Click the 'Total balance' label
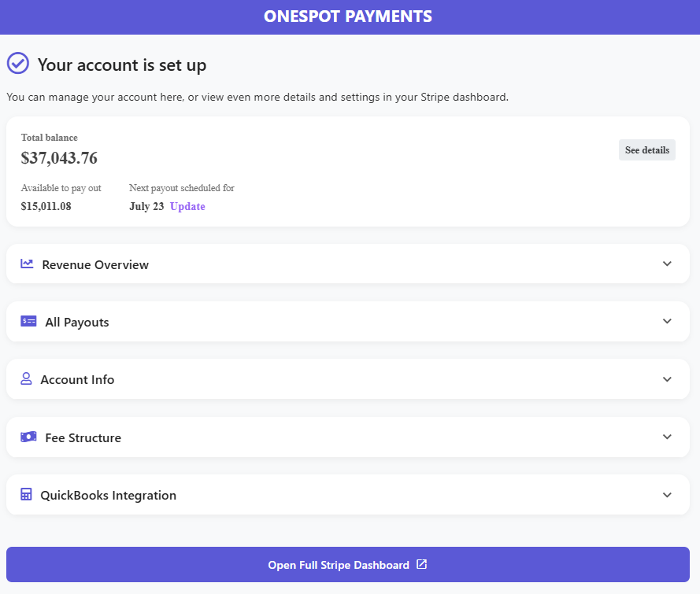The image size is (700, 594). 49,138
